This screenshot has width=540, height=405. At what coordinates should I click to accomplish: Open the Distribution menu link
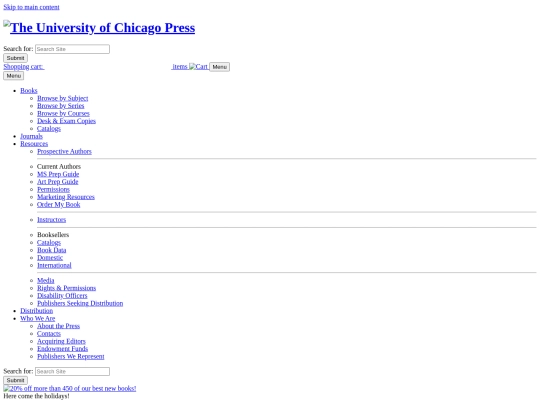pos(37,311)
